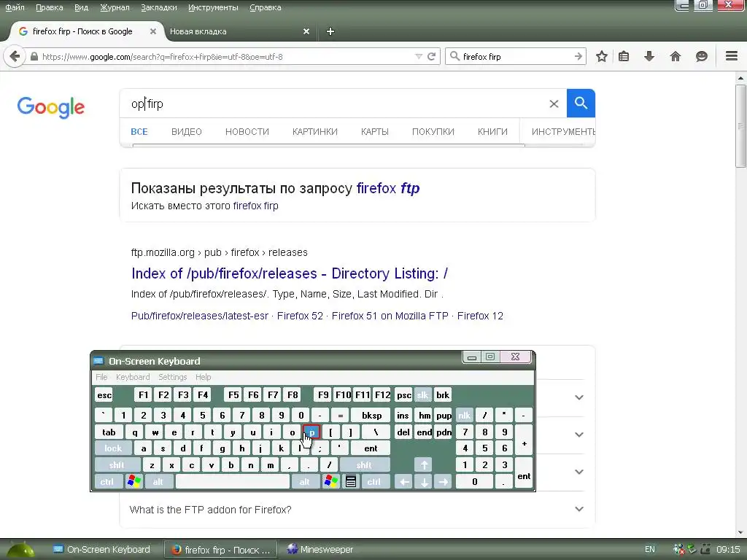Click the blue Google search button
Screen dimensions: 747x560
click(x=581, y=103)
